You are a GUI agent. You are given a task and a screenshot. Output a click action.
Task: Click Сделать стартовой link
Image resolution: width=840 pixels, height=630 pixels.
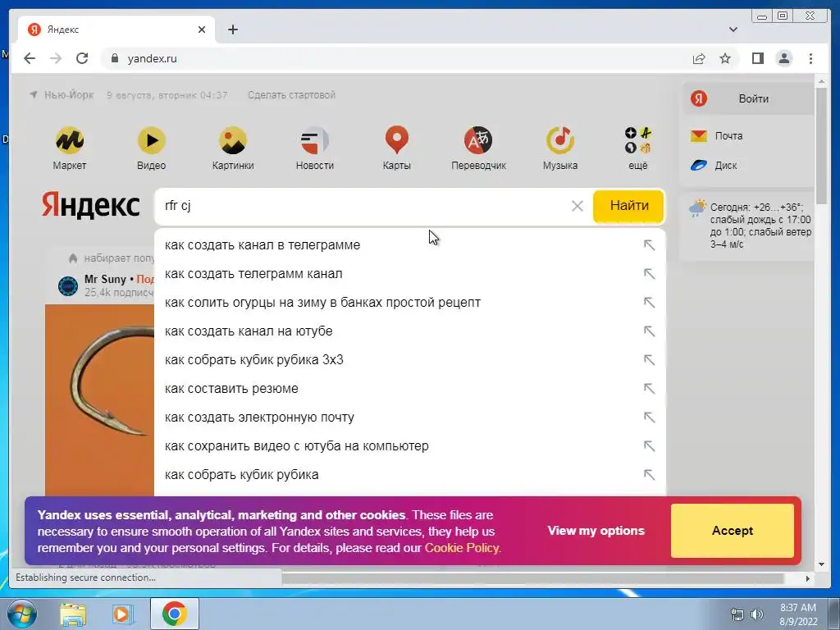pos(291,95)
